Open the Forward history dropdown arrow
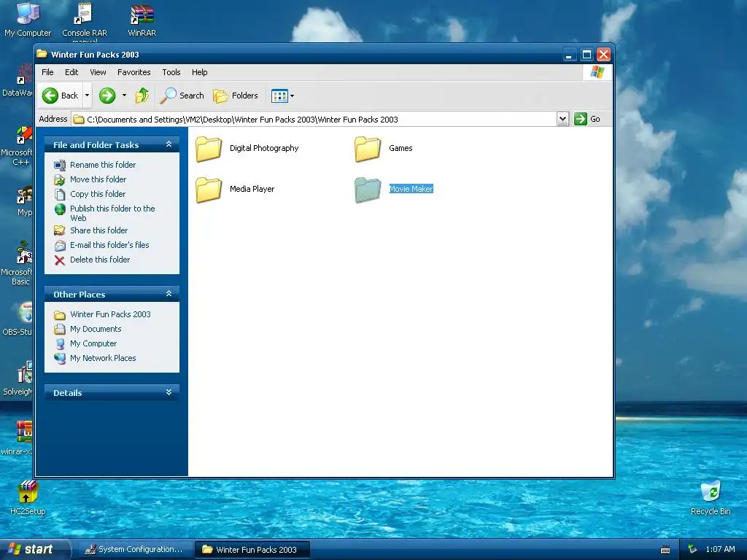 [x=124, y=96]
